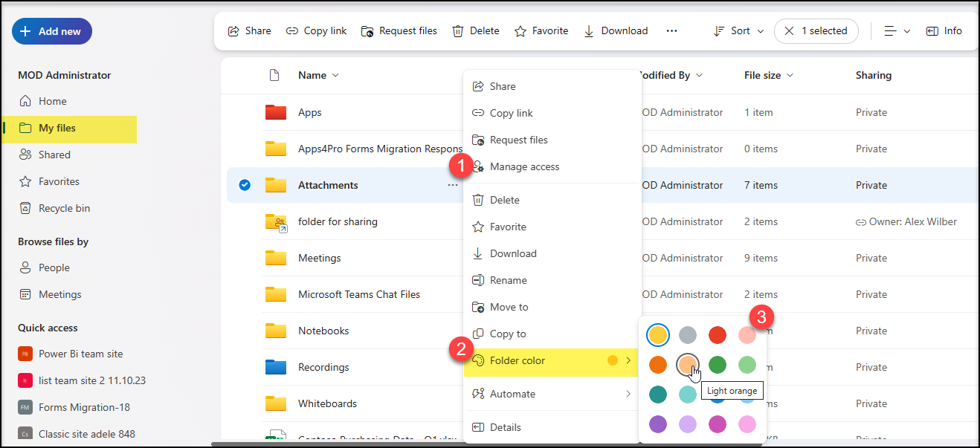Pick the Light orange folder color swatch
The image size is (980, 448).
coord(688,364)
